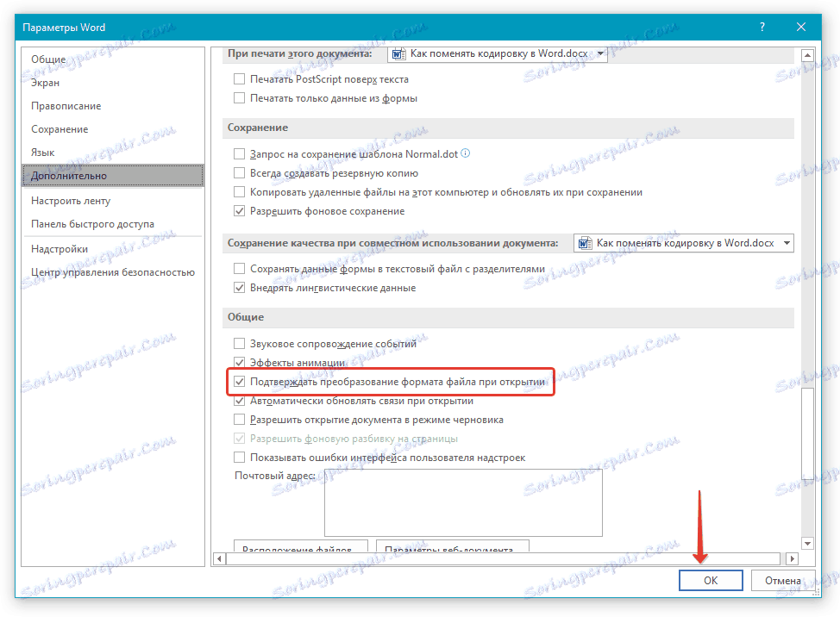Go to Надстройки category
This screenshot has width=840, height=617.
click(112, 249)
